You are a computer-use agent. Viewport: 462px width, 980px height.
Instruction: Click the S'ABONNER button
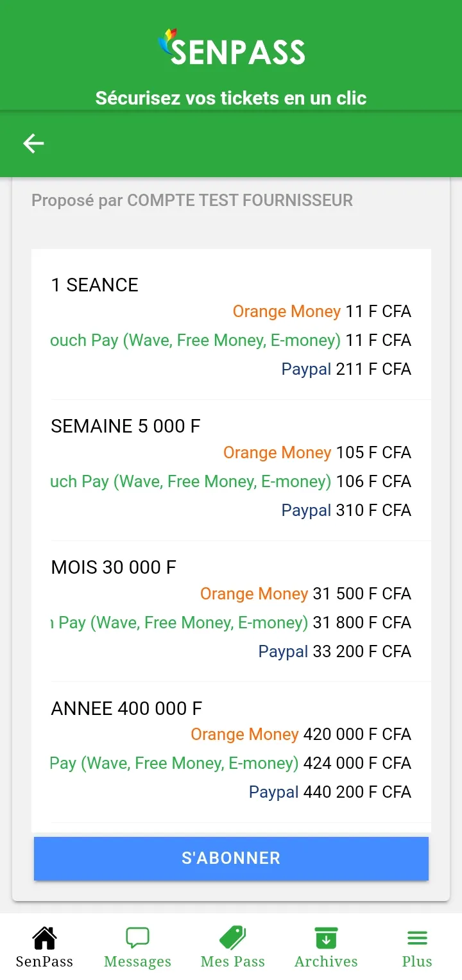[231, 858]
